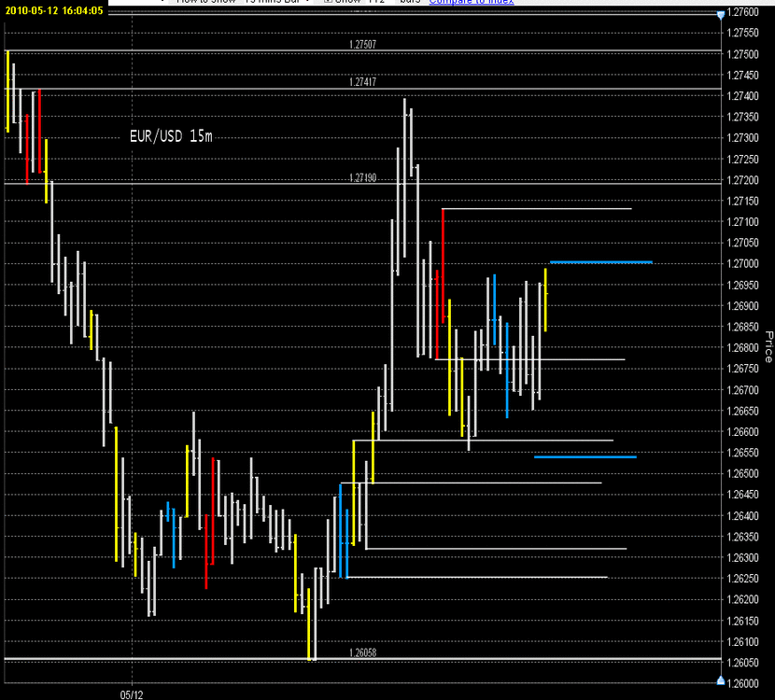Click the chart timestamp 2010-05-12 16:04:05

coord(54,10)
